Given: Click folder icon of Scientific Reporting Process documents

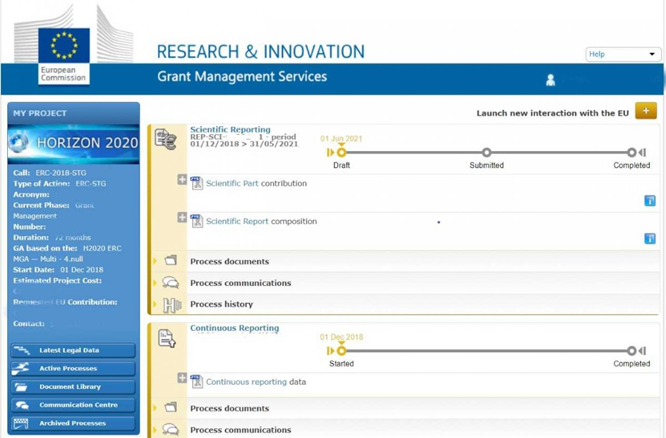Looking at the screenshot, I should [171, 260].
